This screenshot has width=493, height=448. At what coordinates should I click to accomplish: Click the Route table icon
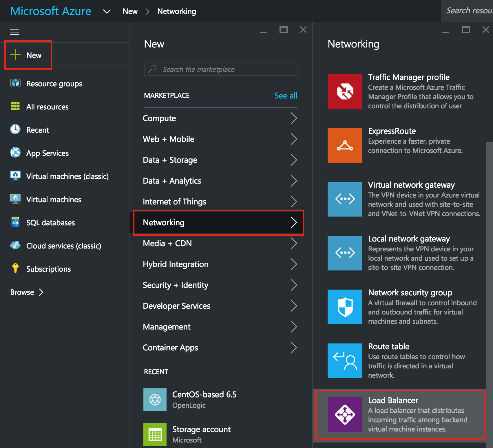coord(345,361)
